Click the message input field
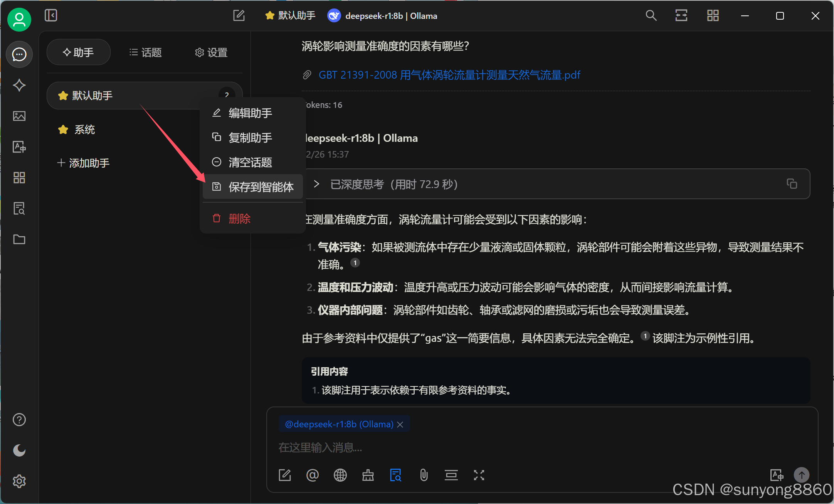Image resolution: width=834 pixels, height=504 pixels. (501, 448)
